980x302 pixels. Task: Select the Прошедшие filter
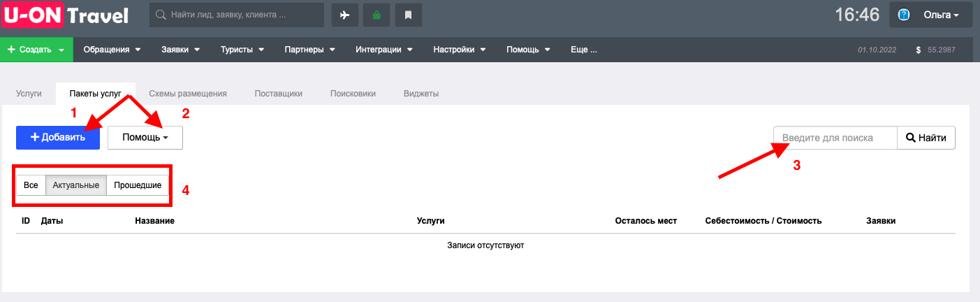point(138,185)
